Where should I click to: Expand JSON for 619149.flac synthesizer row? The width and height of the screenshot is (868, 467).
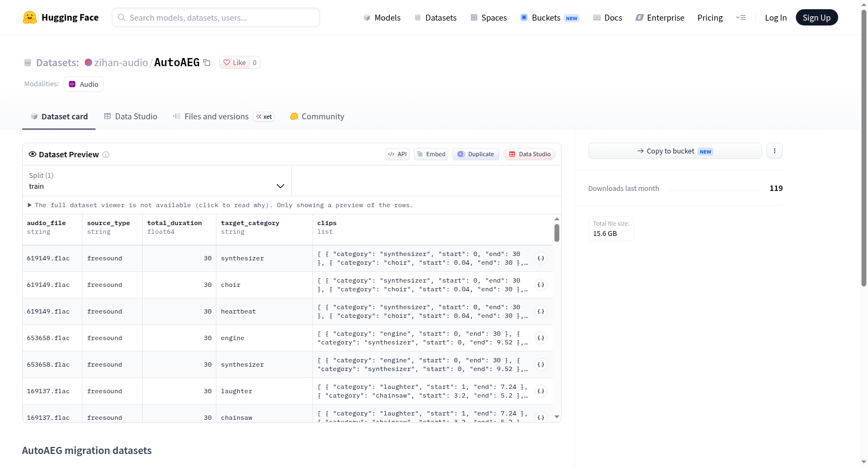[541, 258]
